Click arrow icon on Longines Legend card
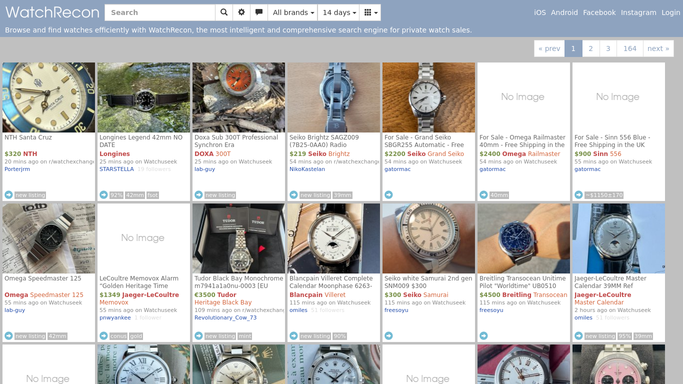This screenshot has width=683, height=384. (104, 195)
